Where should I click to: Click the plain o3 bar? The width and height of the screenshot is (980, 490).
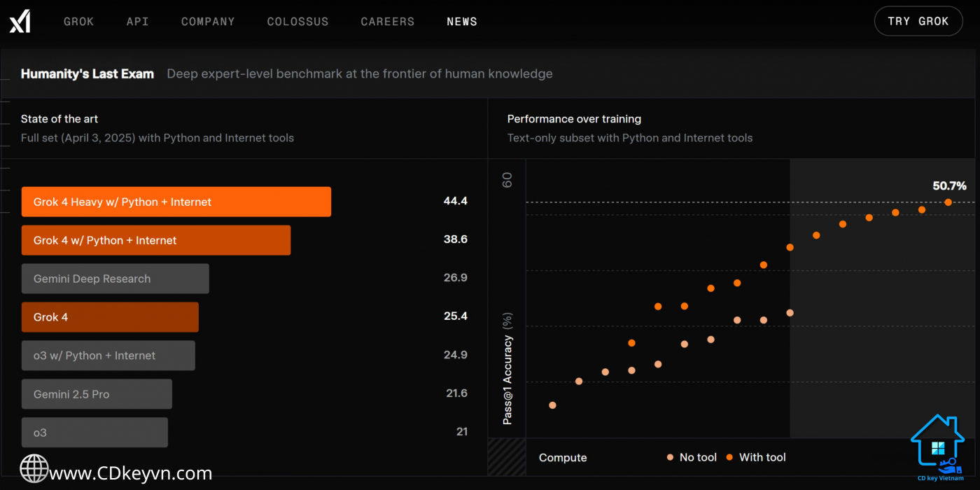tap(94, 433)
